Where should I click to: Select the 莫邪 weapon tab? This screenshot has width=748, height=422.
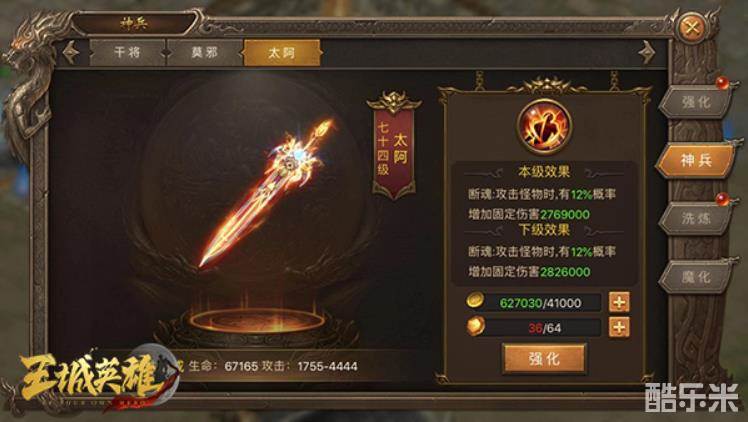tap(205, 52)
